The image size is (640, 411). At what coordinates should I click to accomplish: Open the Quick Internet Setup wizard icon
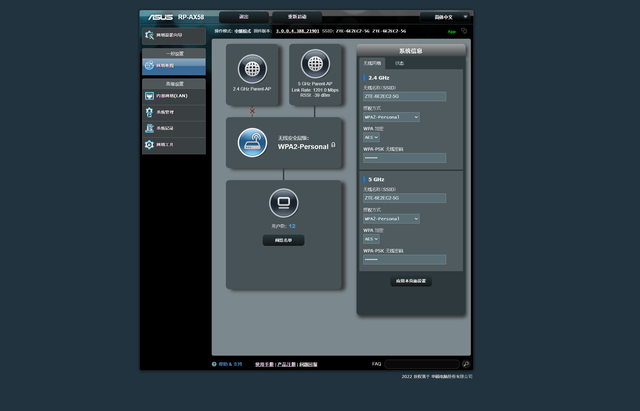pos(149,35)
